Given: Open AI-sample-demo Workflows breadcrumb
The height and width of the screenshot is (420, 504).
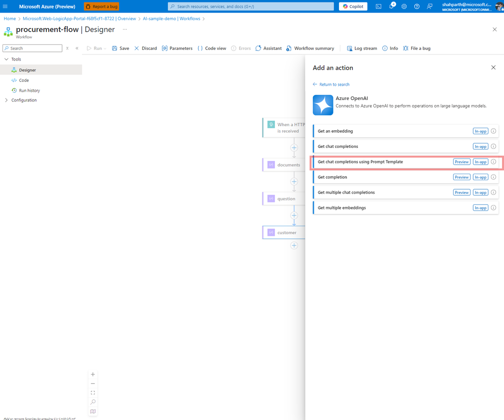Looking at the screenshot, I should (172, 19).
